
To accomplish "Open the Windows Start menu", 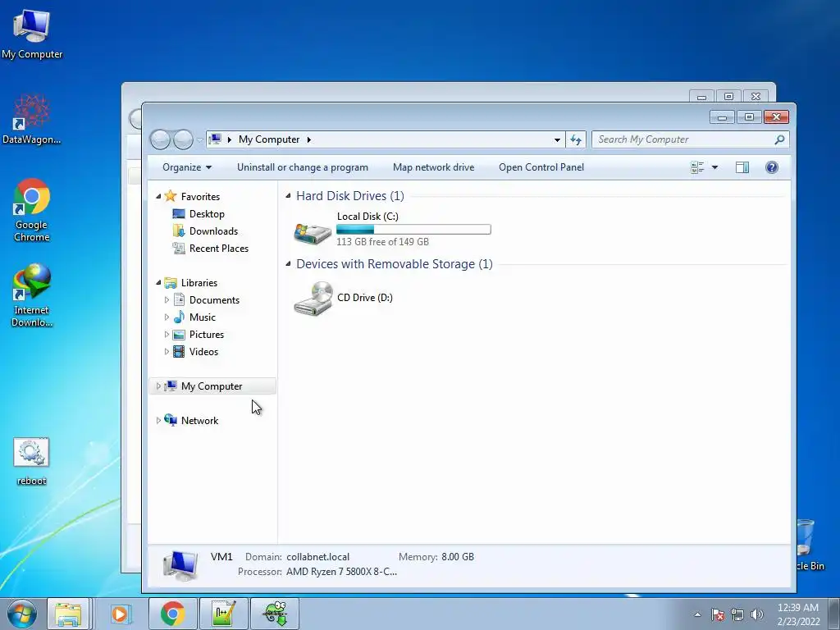I will (x=22, y=614).
